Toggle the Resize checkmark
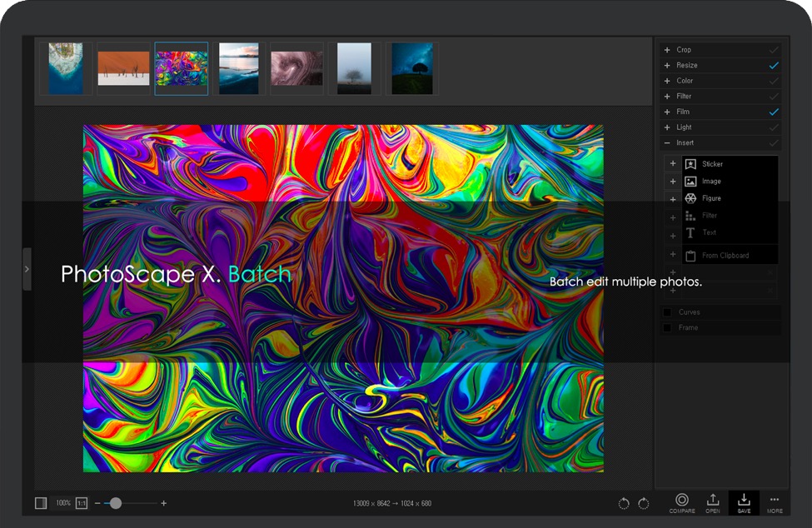Screen dimensions: 812x528 774,65
